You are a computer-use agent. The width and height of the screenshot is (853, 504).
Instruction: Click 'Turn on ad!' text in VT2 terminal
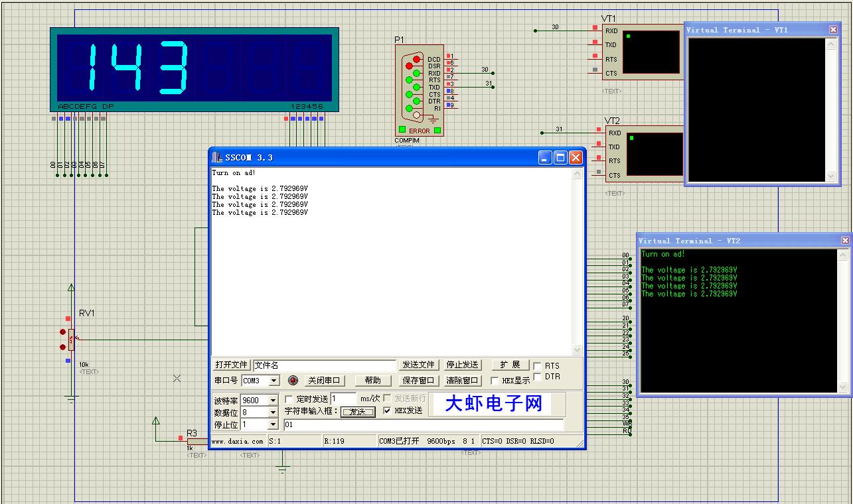[x=663, y=254]
